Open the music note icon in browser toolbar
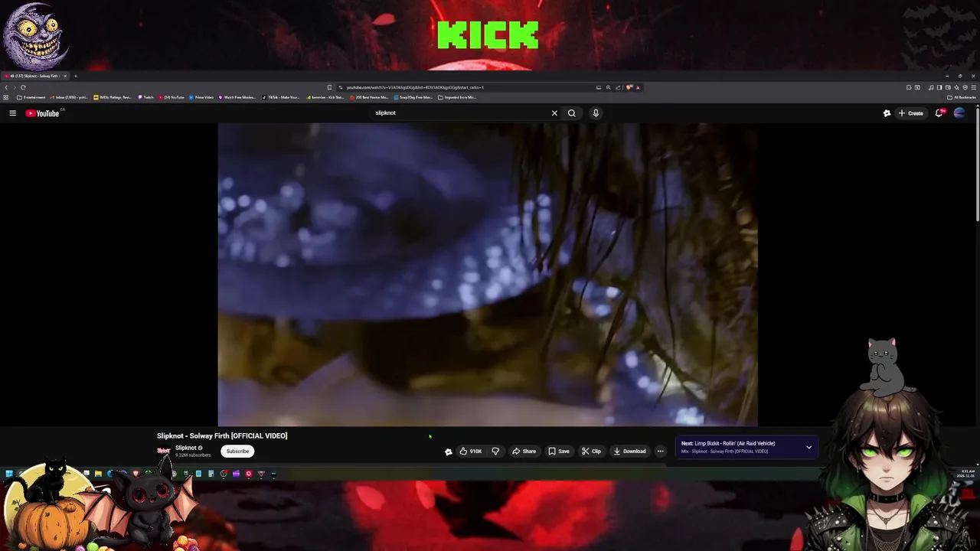 click(931, 87)
